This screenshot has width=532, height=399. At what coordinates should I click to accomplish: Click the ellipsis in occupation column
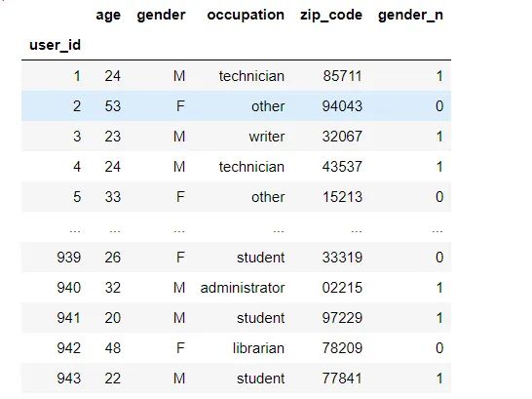click(279, 231)
